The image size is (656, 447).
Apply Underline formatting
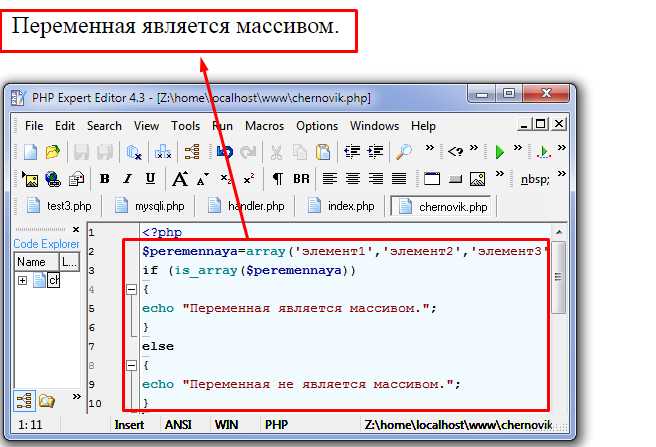(150, 179)
